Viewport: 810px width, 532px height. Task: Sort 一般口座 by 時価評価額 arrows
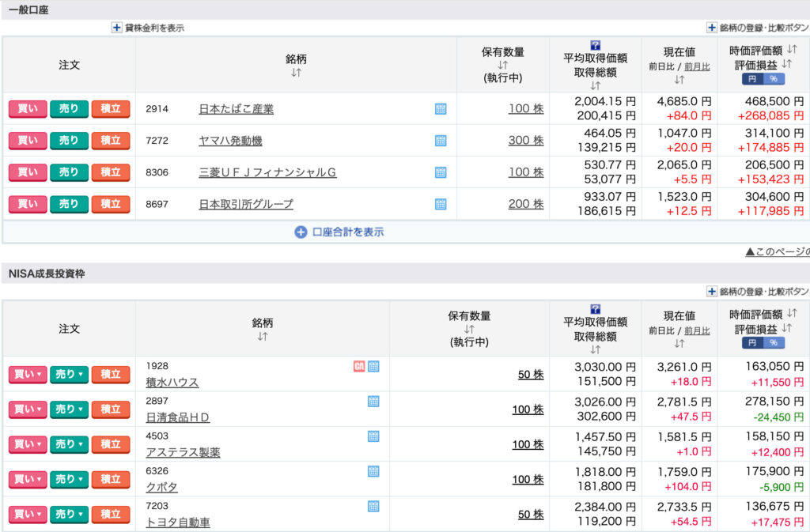tap(792, 49)
